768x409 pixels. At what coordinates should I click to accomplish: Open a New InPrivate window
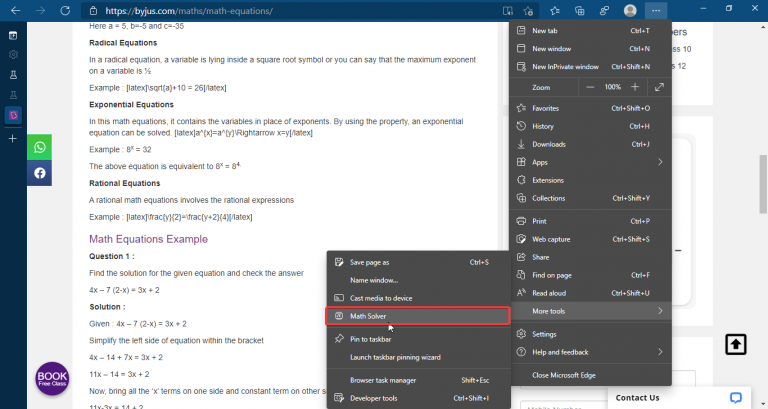[590, 67]
